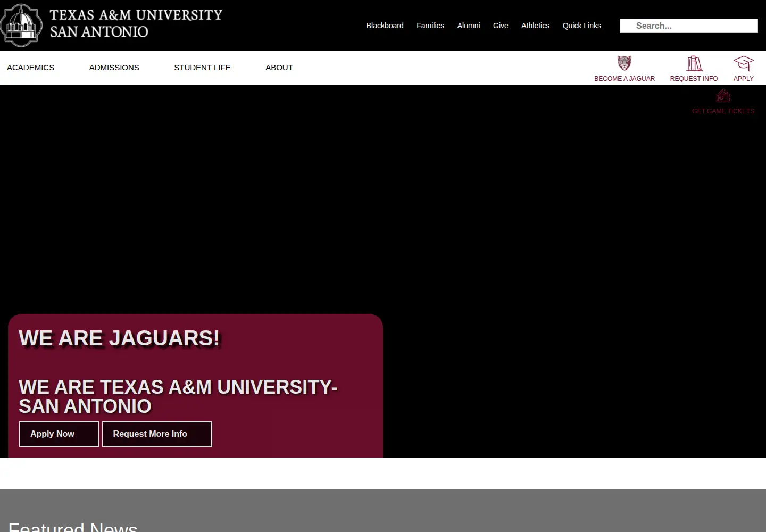Screen dimensions: 766x532
Task: Click the Become a Jaguar mascot icon
Action: [x=625, y=63]
